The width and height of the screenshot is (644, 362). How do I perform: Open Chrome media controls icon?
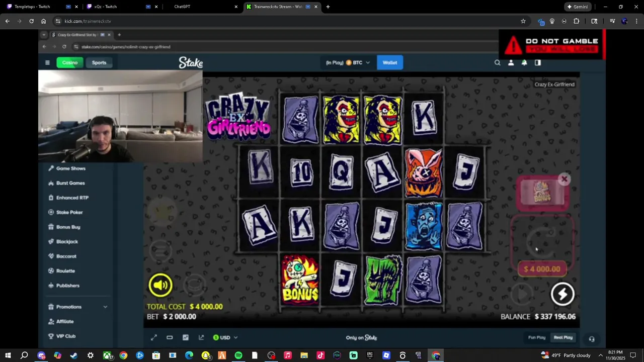pyautogui.click(x=612, y=21)
